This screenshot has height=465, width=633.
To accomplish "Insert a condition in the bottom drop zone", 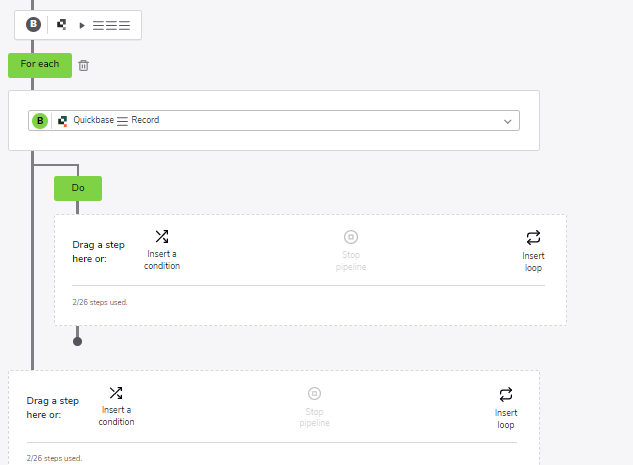I will click(x=116, y=406).
